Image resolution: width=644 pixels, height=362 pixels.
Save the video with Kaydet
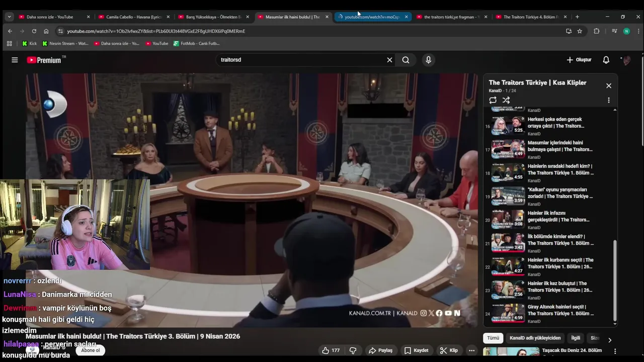pos(417,350)
